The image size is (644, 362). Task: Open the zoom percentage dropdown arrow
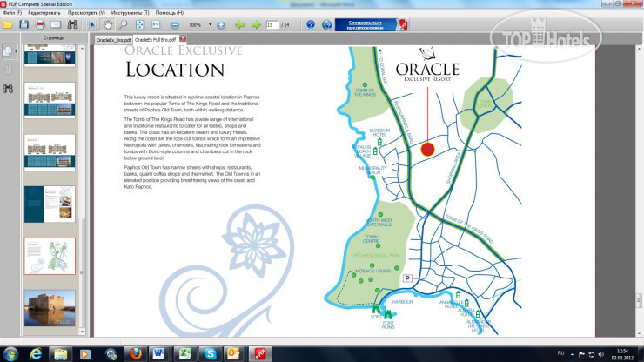pos(211,24)
